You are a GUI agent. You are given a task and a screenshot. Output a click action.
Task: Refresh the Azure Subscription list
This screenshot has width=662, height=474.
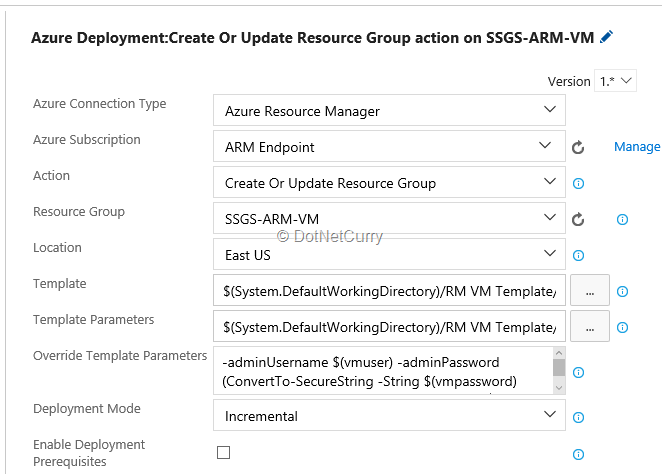pos(578,147)
